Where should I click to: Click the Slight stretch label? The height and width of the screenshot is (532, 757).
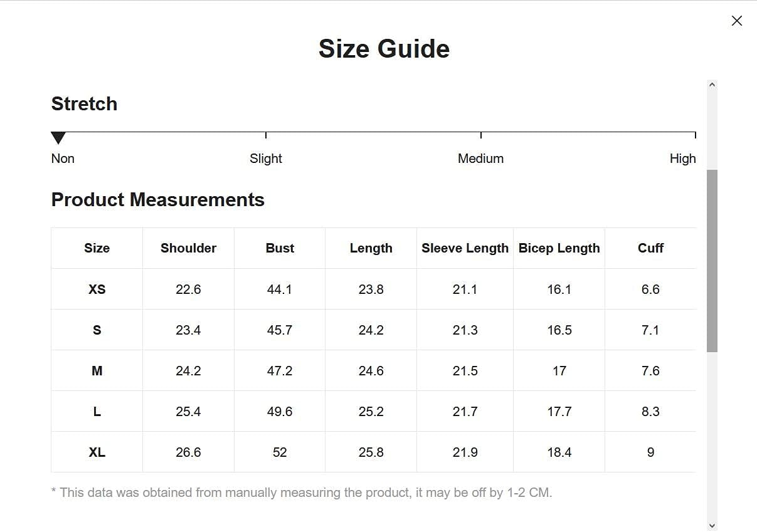pyautogui.click(x=266, y=159)
